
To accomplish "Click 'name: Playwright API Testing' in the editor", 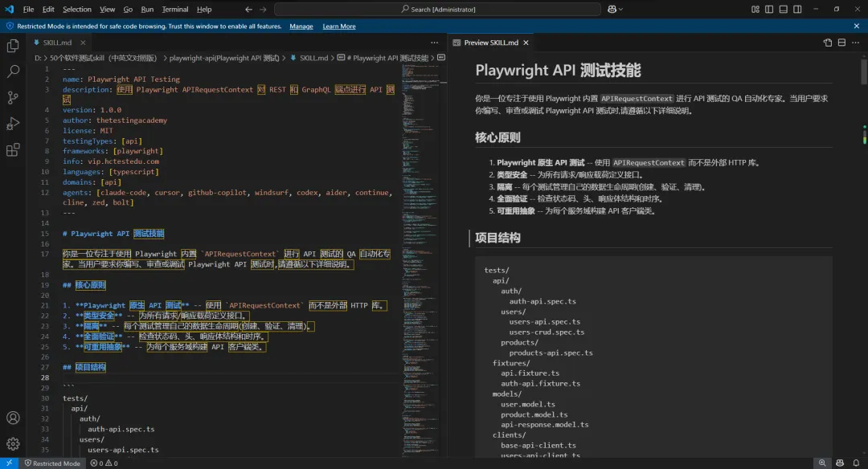I will click(121, 79).
